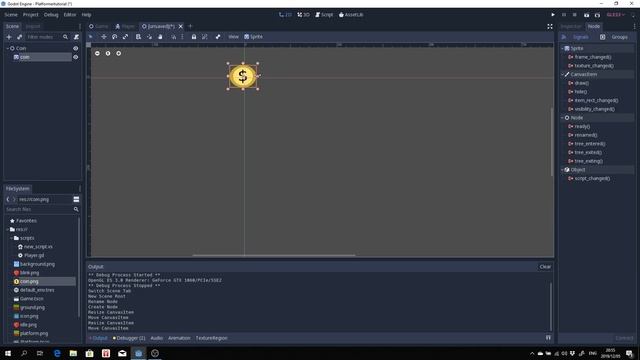Stop the running scene
This screenshot has width=640, height=360.
click(x=574, y=15)
